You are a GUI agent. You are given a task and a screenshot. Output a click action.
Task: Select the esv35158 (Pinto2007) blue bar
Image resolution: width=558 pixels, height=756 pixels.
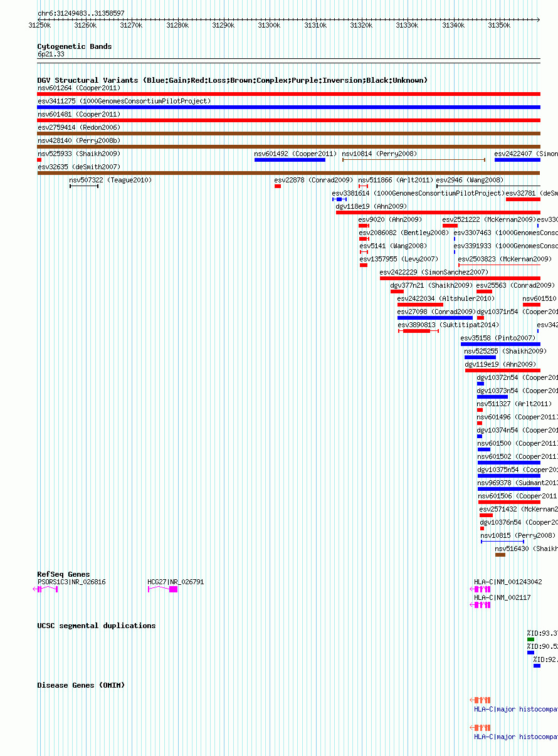pos(500,344)
